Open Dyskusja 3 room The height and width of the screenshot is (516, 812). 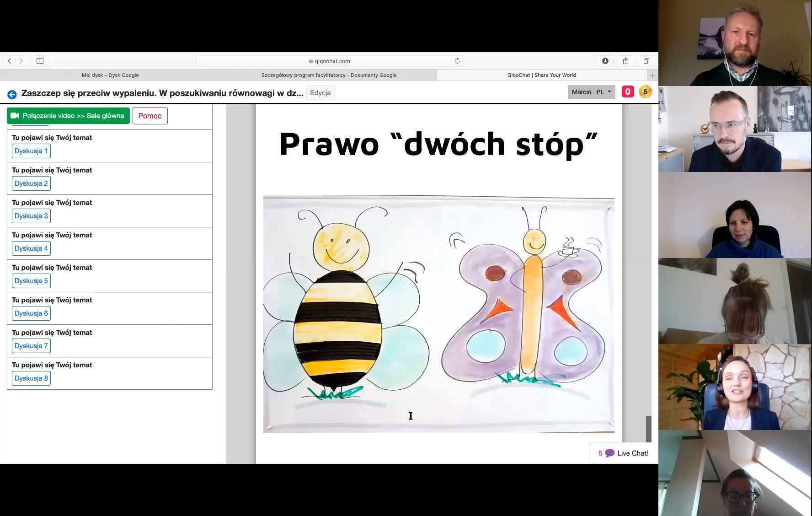(x=31, y=216)
